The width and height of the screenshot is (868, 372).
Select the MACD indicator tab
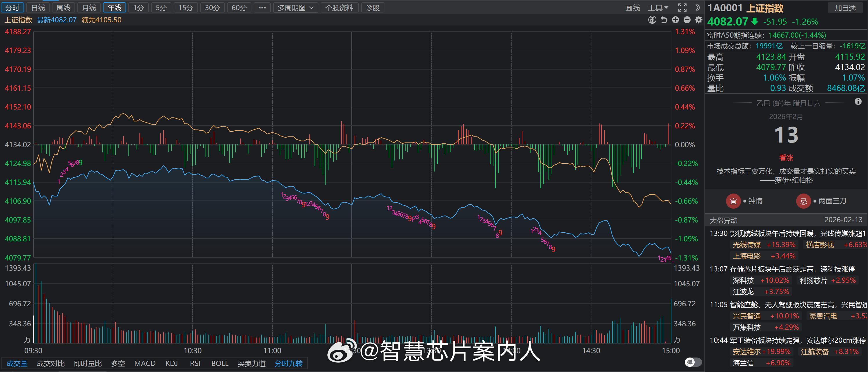(145, 364)
